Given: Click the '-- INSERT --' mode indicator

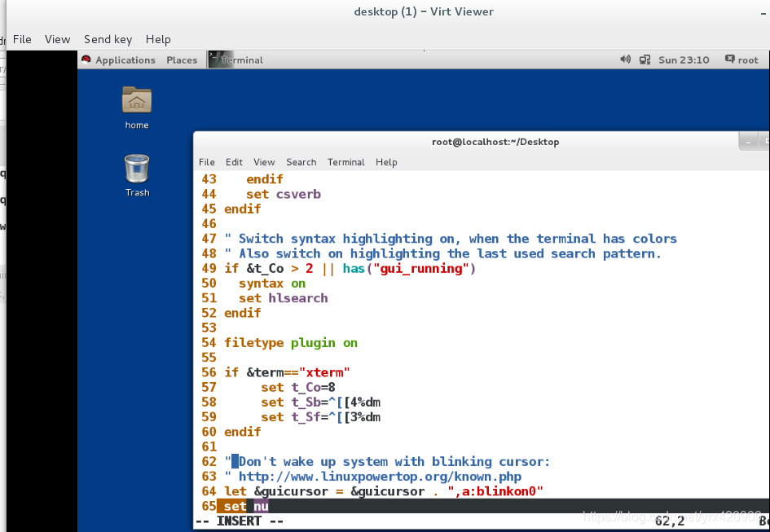Looking at the screenshot, I should (240, 521).
